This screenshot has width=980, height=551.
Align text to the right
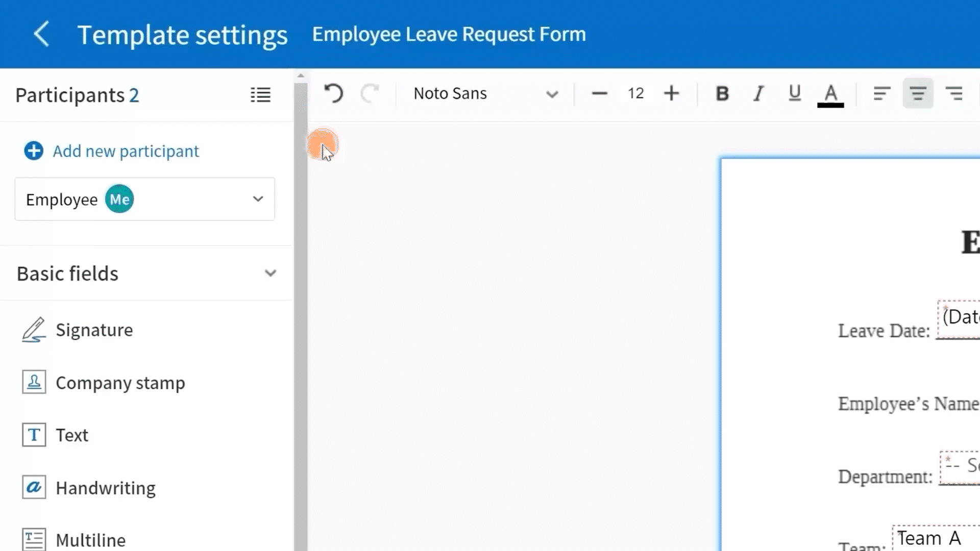pyautogui.click(x=953, y=93)
